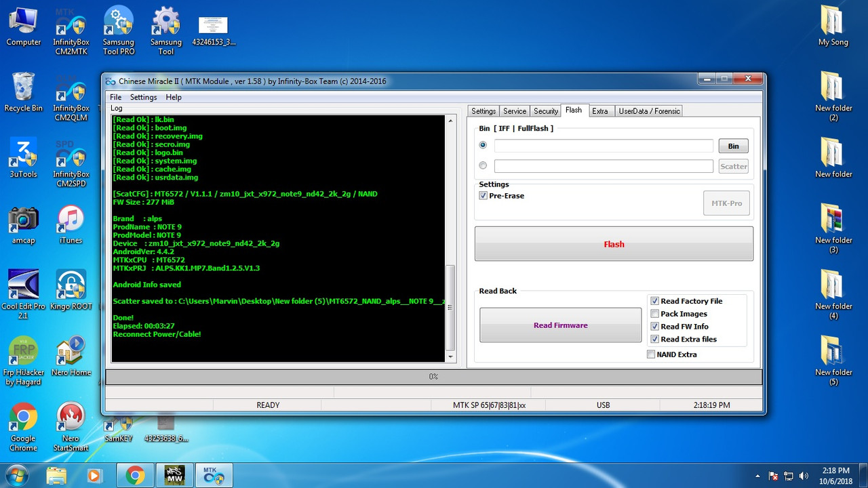The width and height of the screenshot is (868, 488).
Task: Switch to MW app in taskbar
Action: tap(174, 476)
